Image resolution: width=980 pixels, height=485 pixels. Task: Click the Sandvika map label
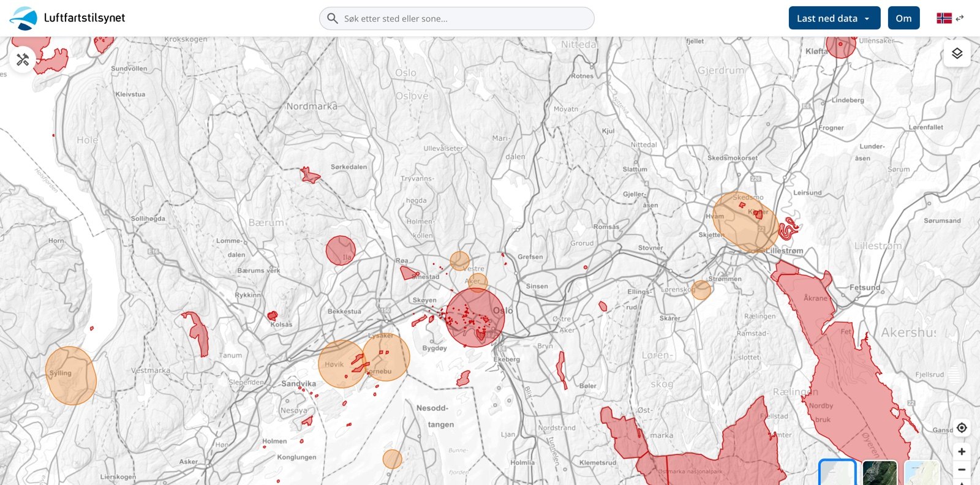[299, 384]
